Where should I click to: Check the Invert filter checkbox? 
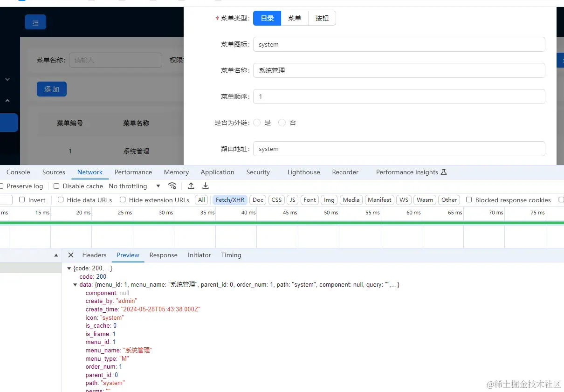coord(22,199)
